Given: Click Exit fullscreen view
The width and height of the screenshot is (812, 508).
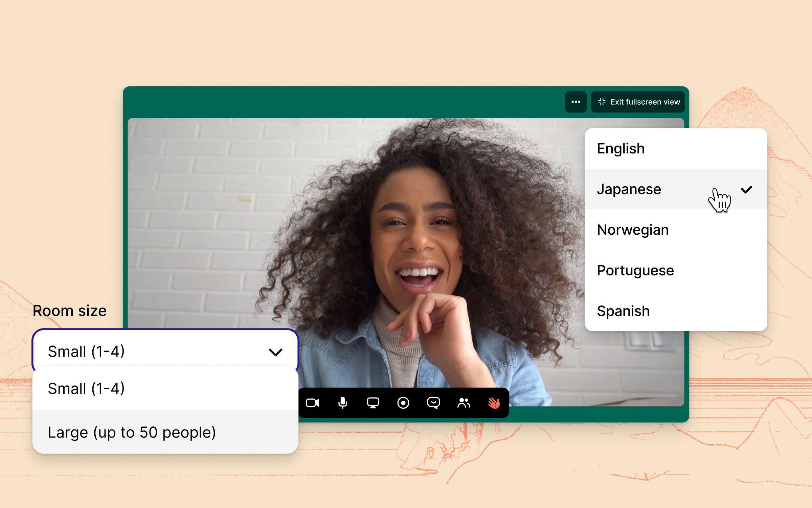Looking at the screenshot, I should click(x=637, y=102).
